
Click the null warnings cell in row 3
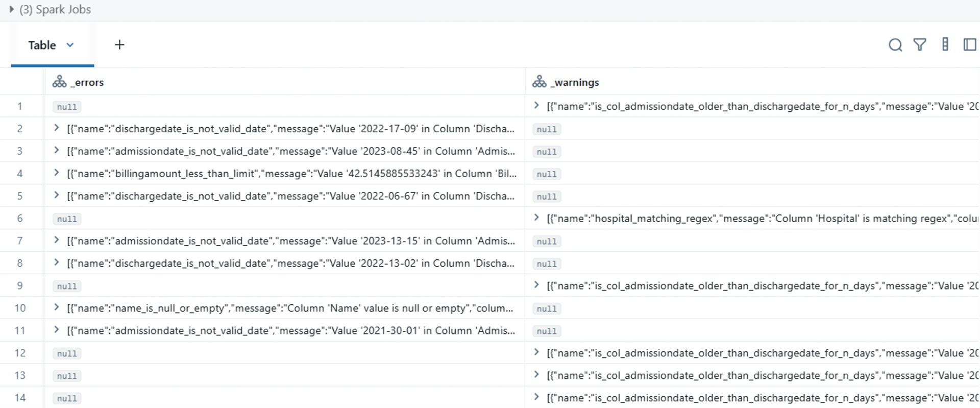547,152
